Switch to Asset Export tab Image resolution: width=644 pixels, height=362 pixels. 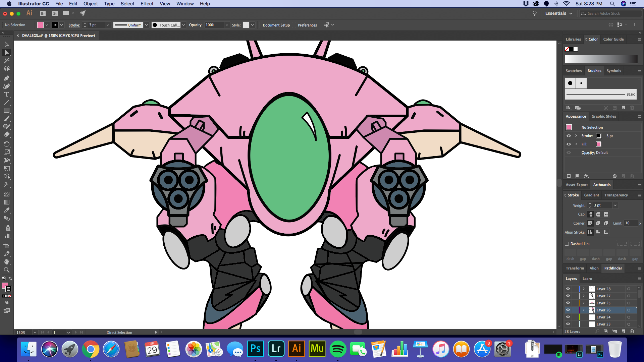click(x=577, y=185)
